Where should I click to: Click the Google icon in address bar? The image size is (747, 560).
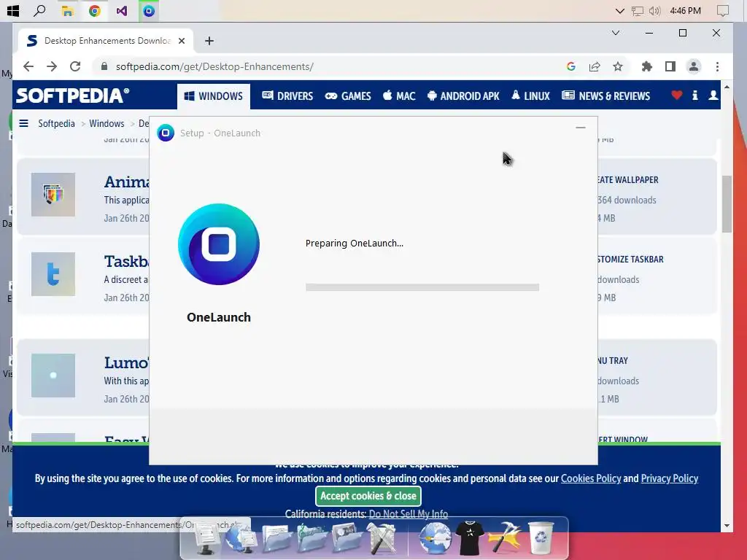[x=570, y=66]
